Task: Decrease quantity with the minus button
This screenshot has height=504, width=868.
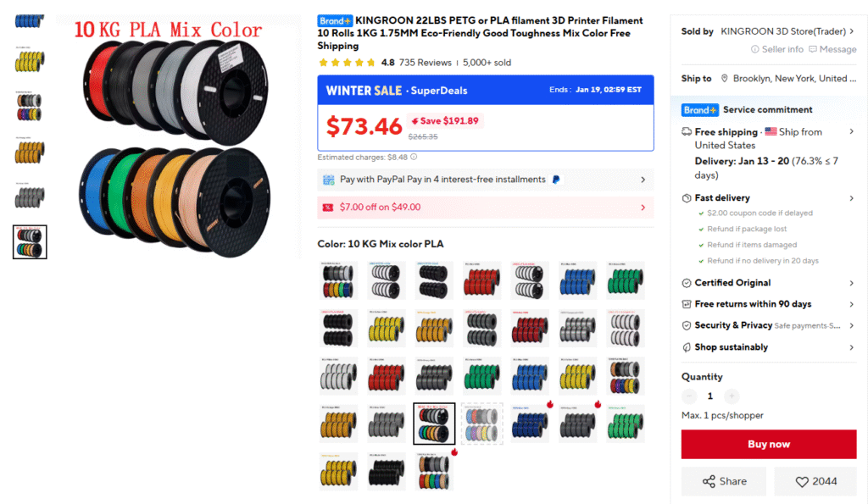Action: click(x=689, y=396)
